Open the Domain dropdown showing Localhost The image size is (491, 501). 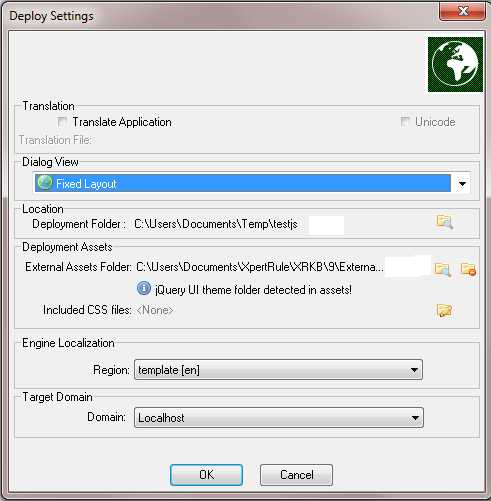tap(279, 417)
